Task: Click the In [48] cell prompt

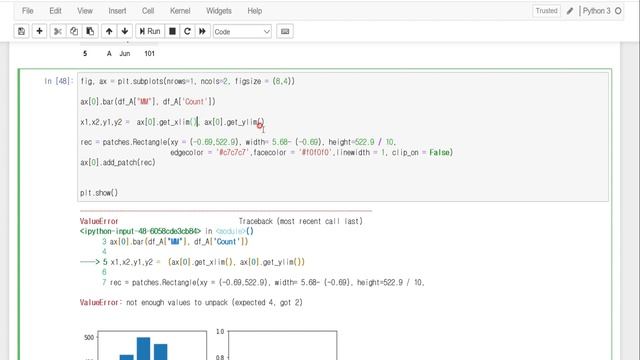Action: [58, 81]
